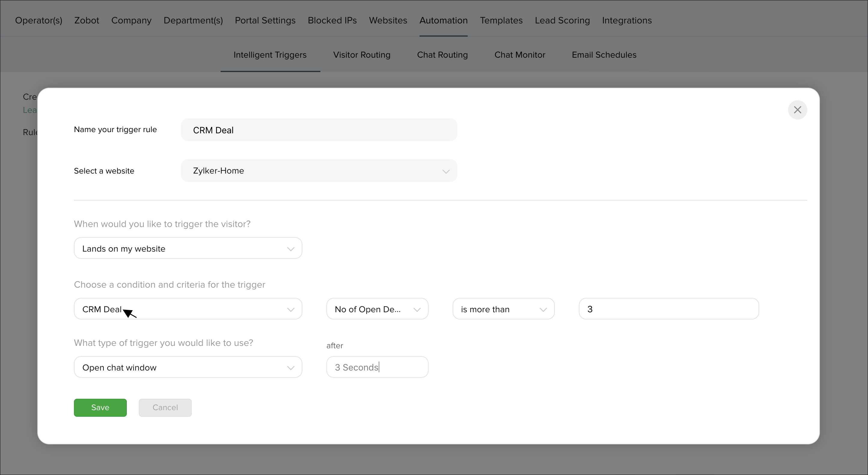Click the trigger rule name field
Screen dimensions: 868x475
coord(319,130)
